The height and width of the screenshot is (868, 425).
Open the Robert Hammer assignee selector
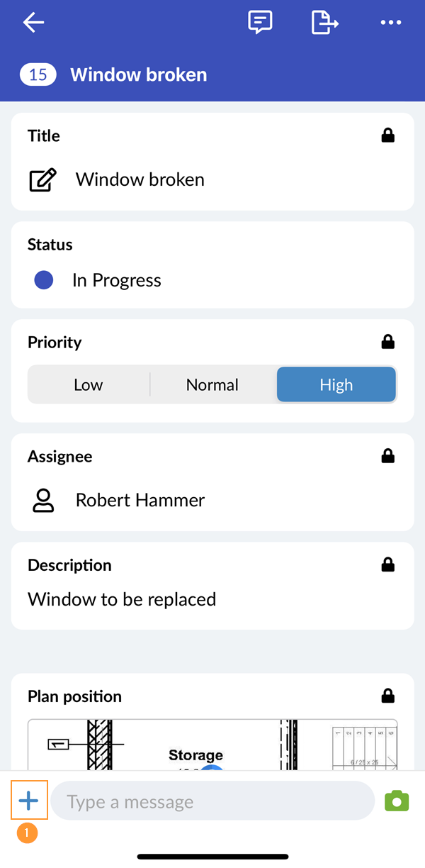pyautogui.click(x=140, y=501)
